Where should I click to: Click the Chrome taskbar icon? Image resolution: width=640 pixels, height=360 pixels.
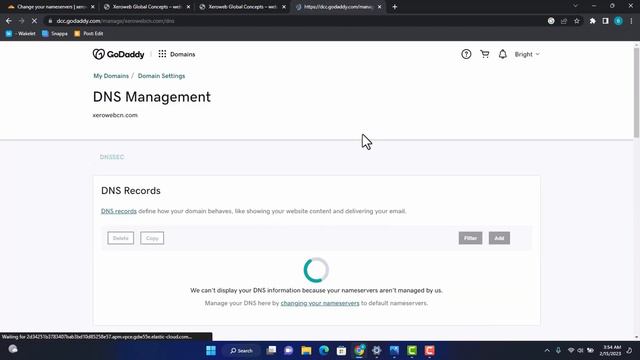click(x=359, y=351)
